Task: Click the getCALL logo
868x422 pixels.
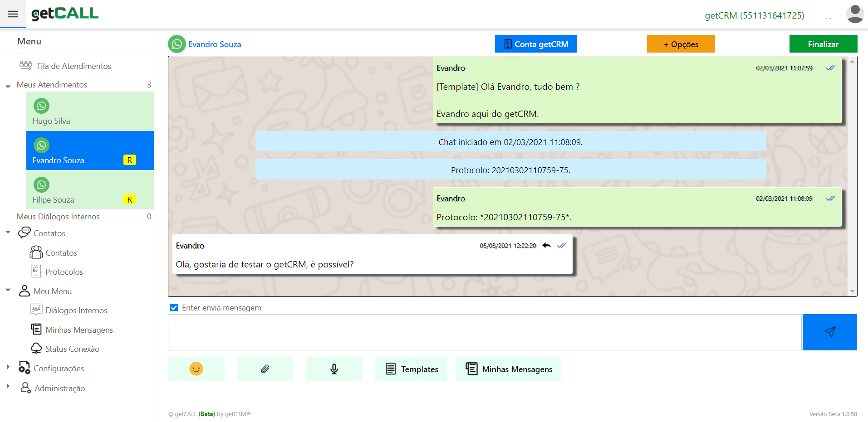Action: 65,14
